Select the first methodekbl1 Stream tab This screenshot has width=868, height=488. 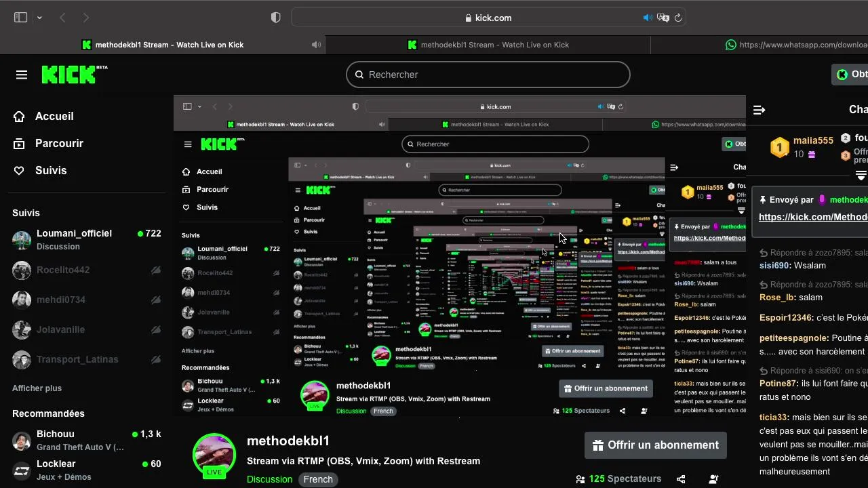click(163, 45)
